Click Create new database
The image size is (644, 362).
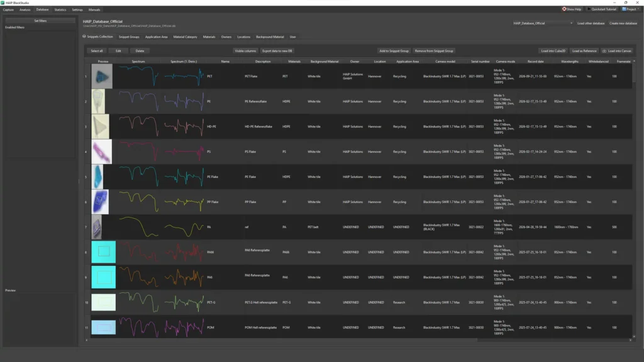pyautogui.click(x=623, y=23)
